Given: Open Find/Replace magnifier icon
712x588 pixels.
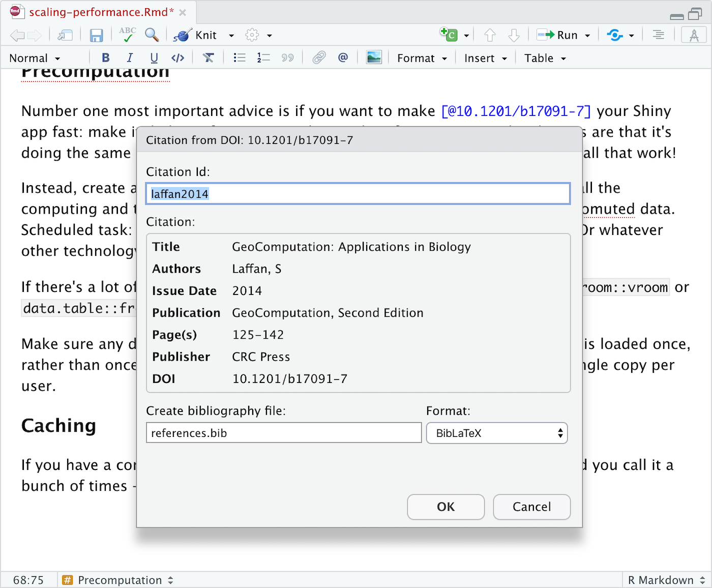Looking at the screenshot, I should point(152,35).
